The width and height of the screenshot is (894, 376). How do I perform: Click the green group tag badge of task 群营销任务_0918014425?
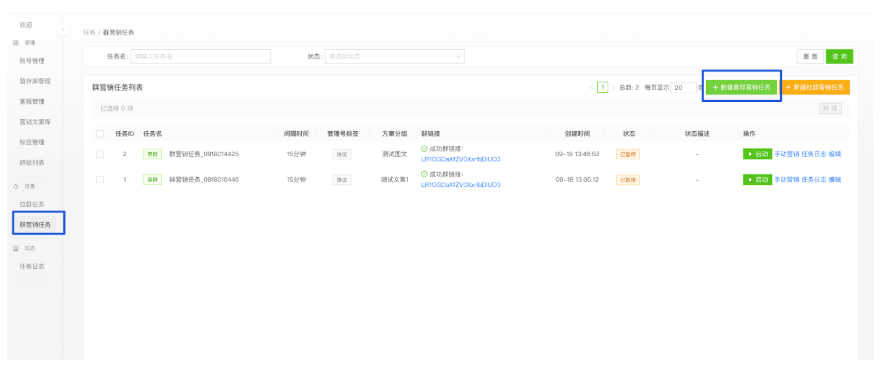pos(152,154)
